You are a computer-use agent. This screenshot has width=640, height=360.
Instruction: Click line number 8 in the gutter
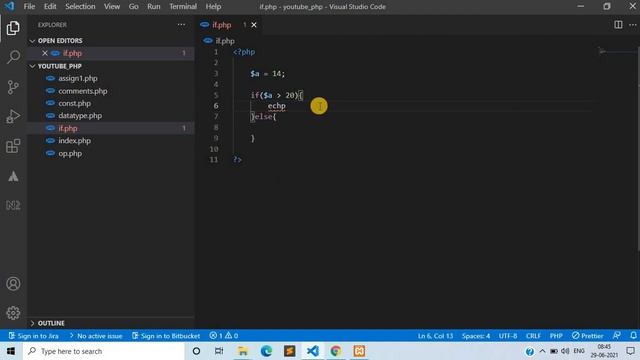click(216, 127)
